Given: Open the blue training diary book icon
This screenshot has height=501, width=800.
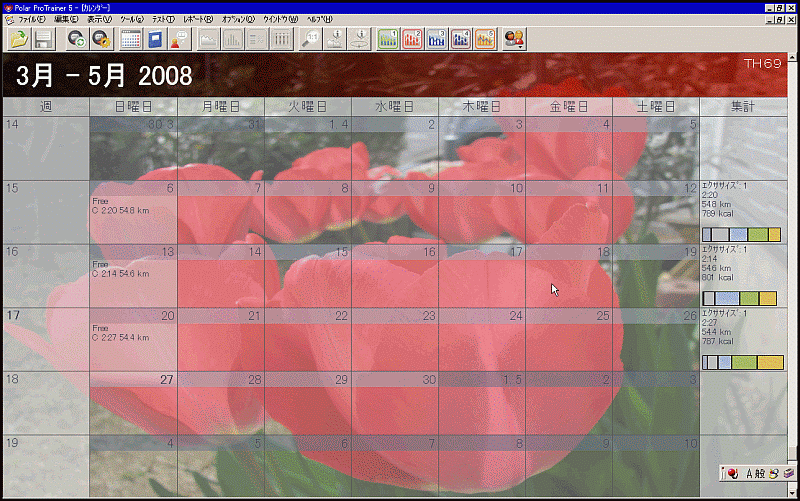Looking at the screenshot, I should (155, 39).
